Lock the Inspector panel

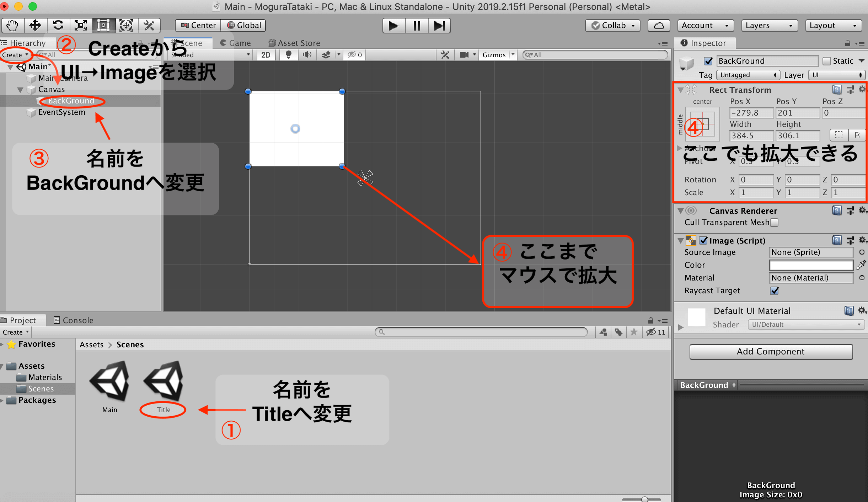pyautogui.click(x=848, y=43)
